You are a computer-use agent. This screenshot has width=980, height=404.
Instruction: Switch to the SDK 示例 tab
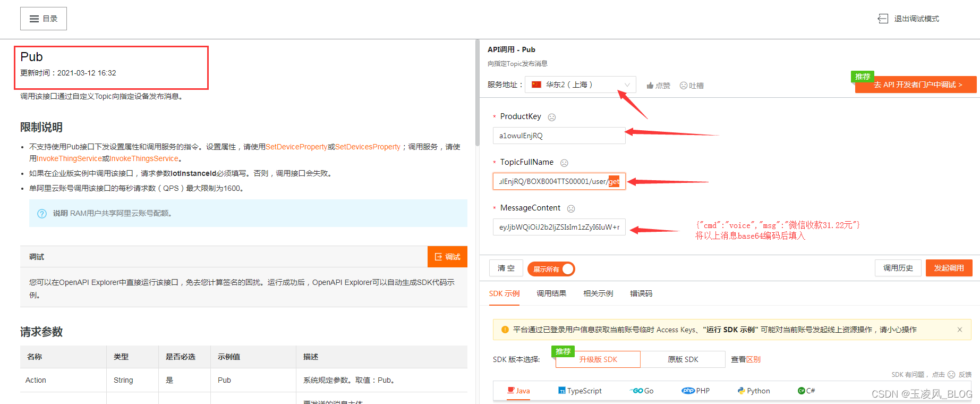click(x=504, y=293)
